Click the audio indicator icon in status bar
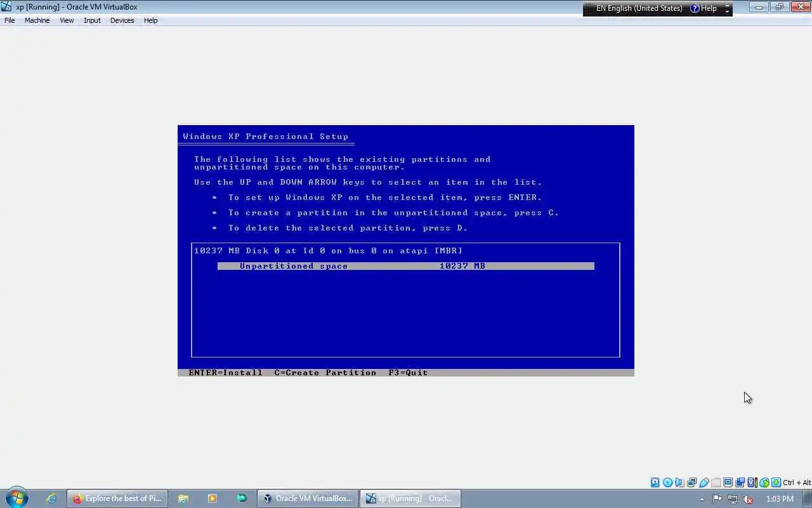 click(679, 483)
